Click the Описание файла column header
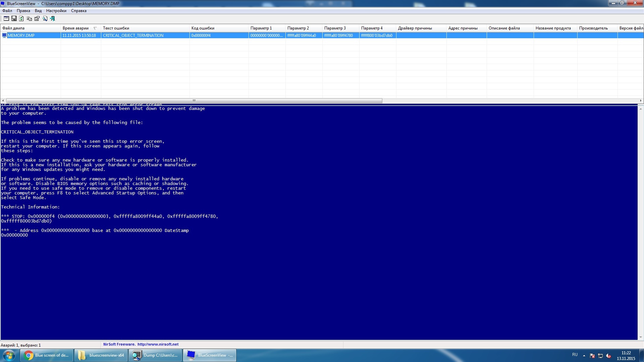Viewport: 644px width, 362px height. (510, 28)
